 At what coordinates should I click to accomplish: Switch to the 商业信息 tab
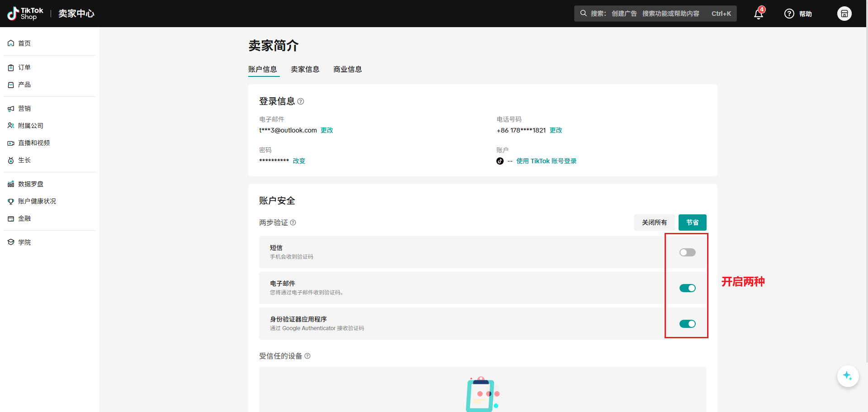pyautogui.click(x=347, y=69)
